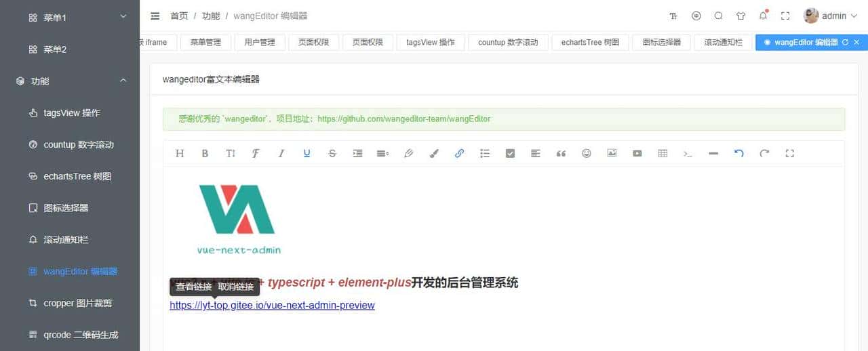
Task: Open 图标选择器 in the sidebar
Action: tap(70, 208)
